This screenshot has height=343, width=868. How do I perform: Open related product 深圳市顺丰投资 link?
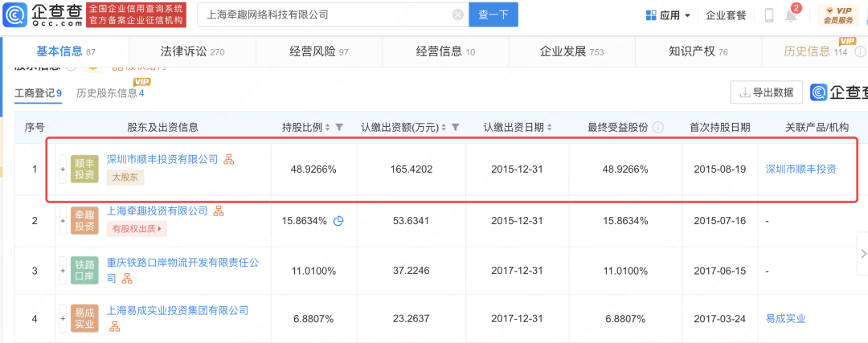point(800,169)
